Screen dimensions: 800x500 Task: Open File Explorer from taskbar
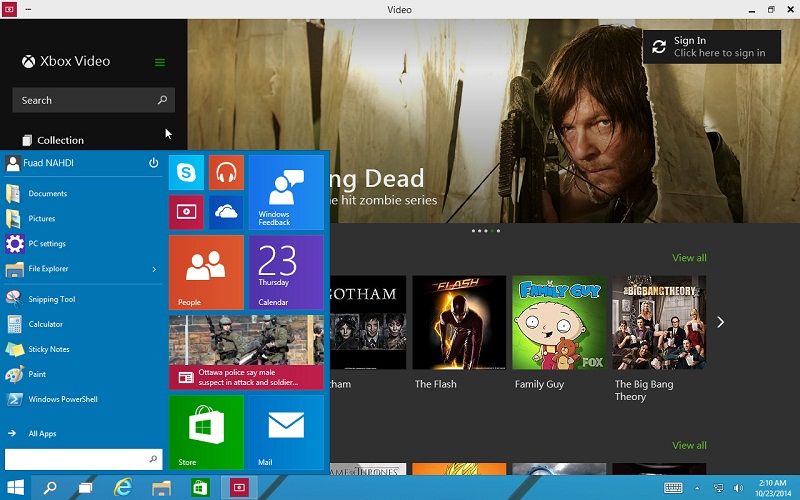[161, 488]
